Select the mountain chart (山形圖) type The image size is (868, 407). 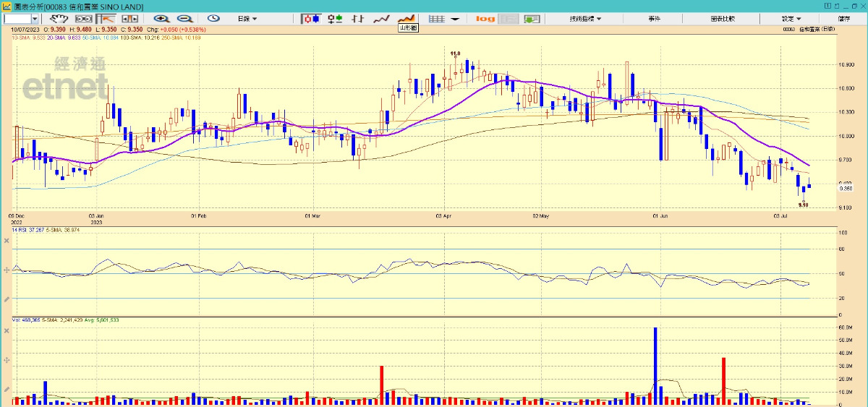point(407,18)
